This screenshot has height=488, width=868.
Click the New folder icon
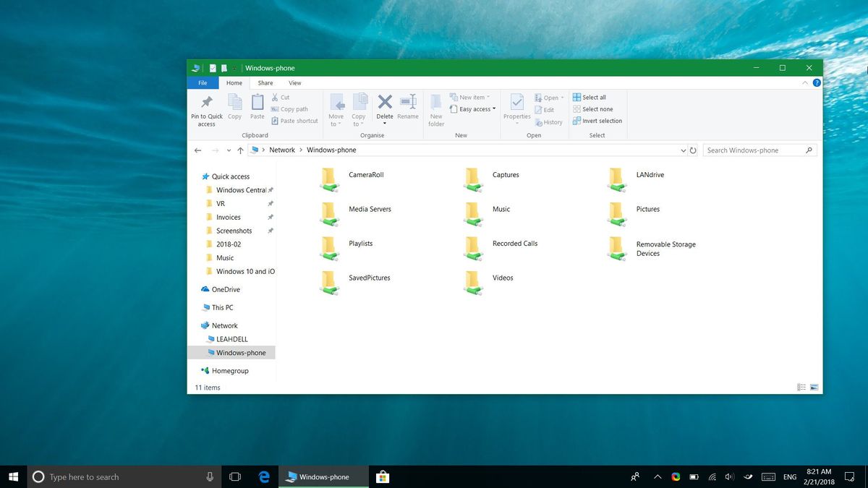(435, 108)
